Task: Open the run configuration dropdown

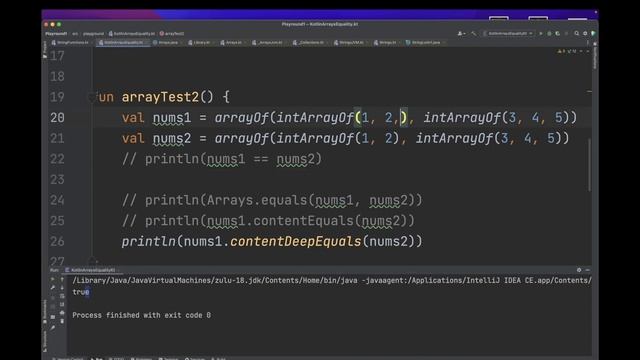Action: [508, 33]
